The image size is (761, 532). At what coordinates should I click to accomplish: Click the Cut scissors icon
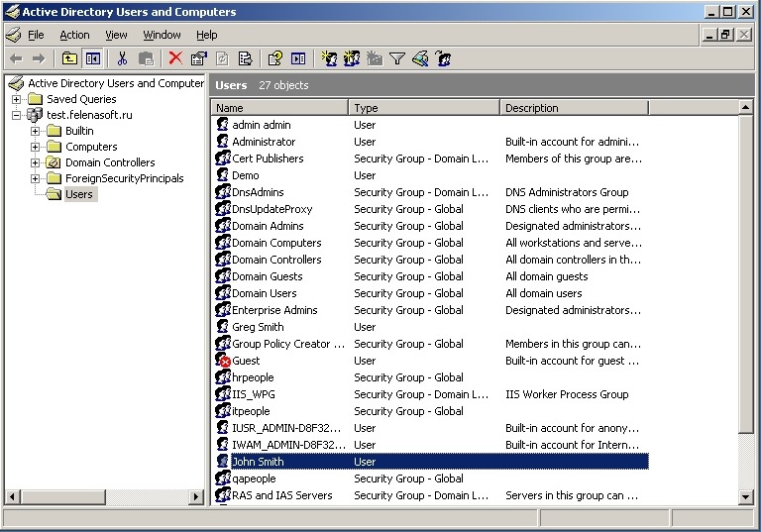122,59
